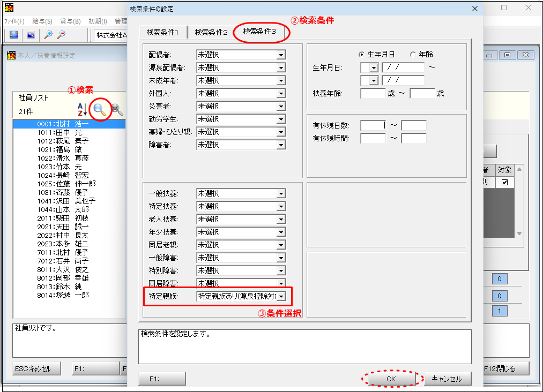
Task: Click the A-Z sort icon
Action: 81,110
